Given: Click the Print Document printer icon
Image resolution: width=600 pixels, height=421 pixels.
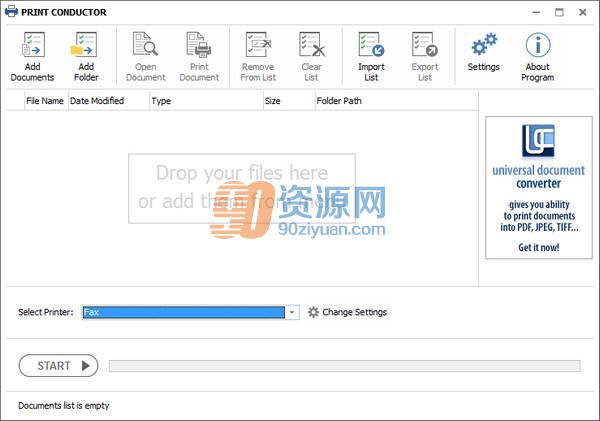Looking at the screenshot, I should point(199,44).
